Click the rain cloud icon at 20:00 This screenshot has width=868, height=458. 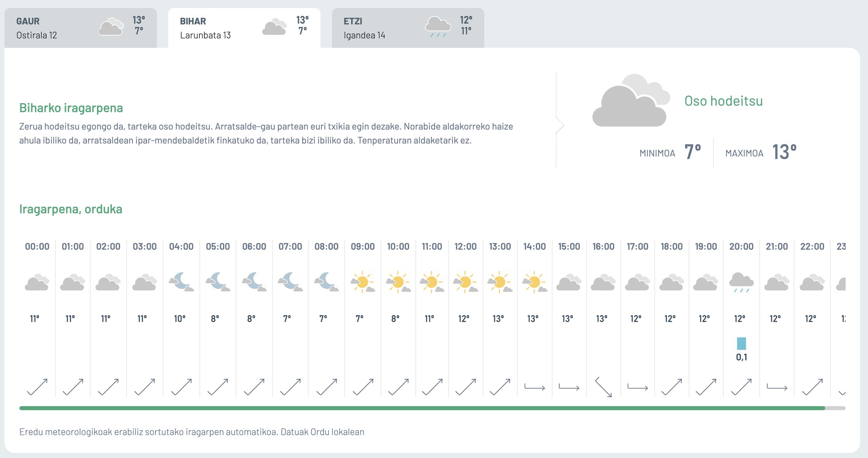[x=741, y=283]
